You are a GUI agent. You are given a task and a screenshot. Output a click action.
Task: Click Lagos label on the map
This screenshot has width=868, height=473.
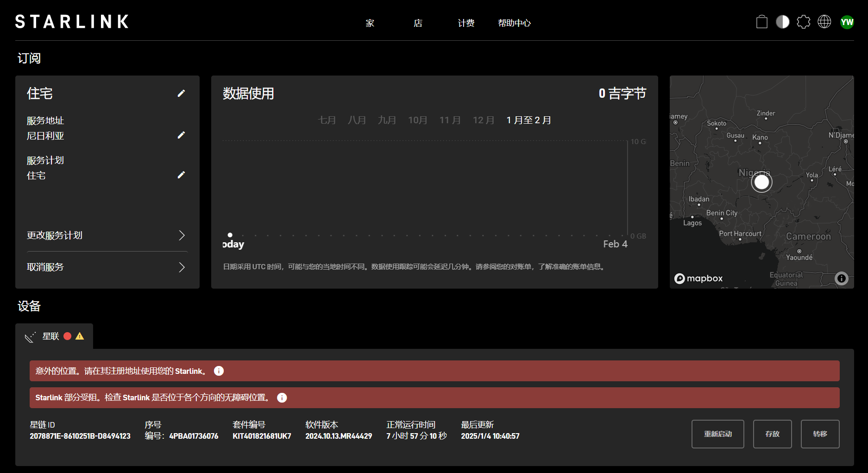point(692,223)
